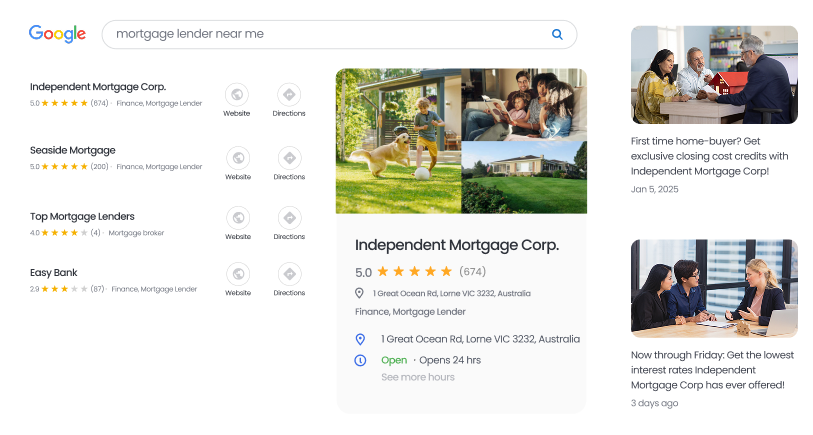This screenshot has height=435, width=813.
Task: Click '3 days ago' post date
Action: 654,403
